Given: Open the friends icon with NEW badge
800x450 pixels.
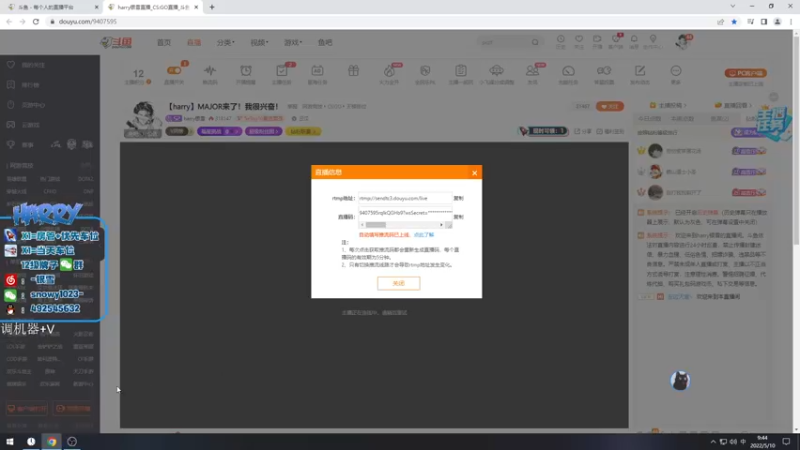Looking at the screenshot, I should 532,70.
